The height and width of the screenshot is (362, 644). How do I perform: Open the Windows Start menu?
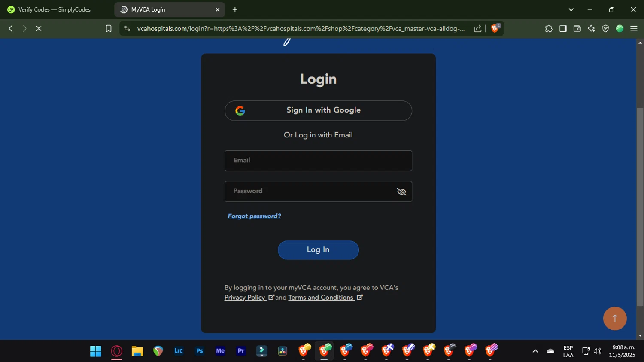(x=96, y=351)
